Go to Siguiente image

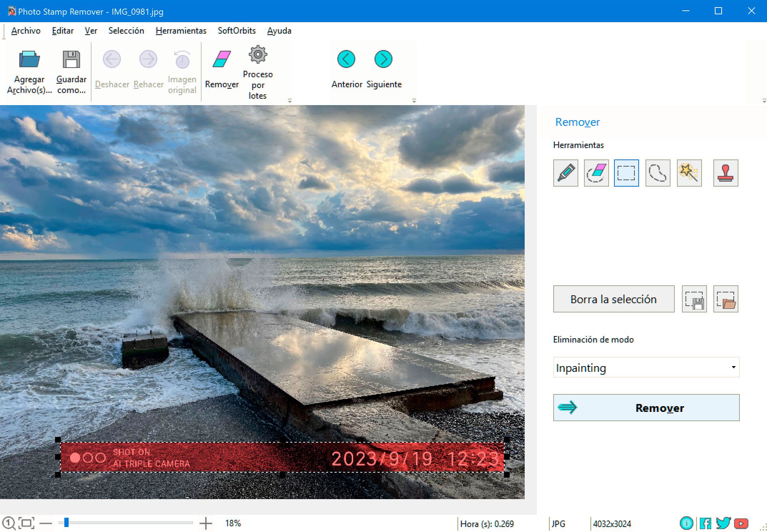pyautogui.click(x=383, y=59)
